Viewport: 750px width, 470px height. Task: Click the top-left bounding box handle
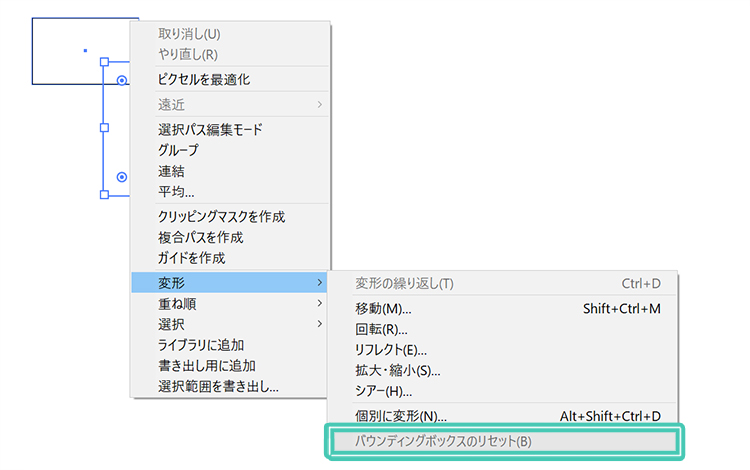pos(104,62)
